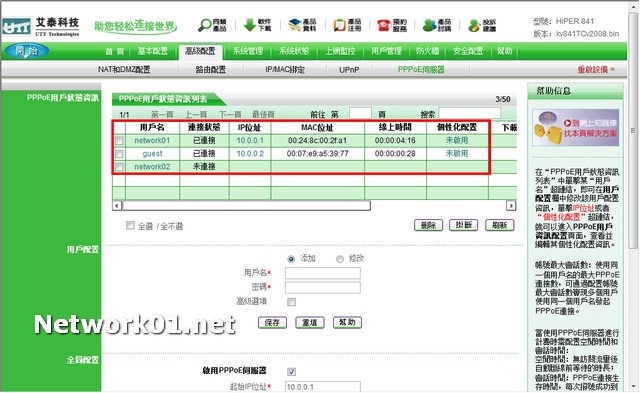Click the product registration clipboard icon
The image size is (640, 393).
(x=339, y=25)
